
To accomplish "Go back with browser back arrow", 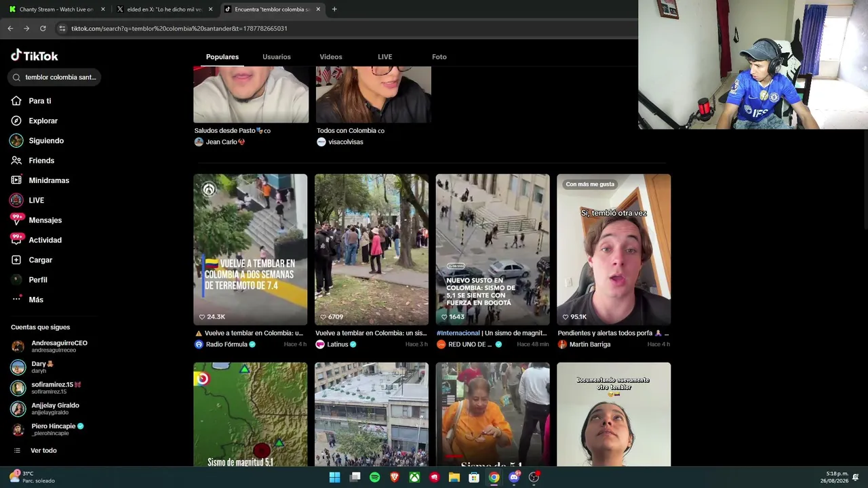I will click(x=10, y=28).
